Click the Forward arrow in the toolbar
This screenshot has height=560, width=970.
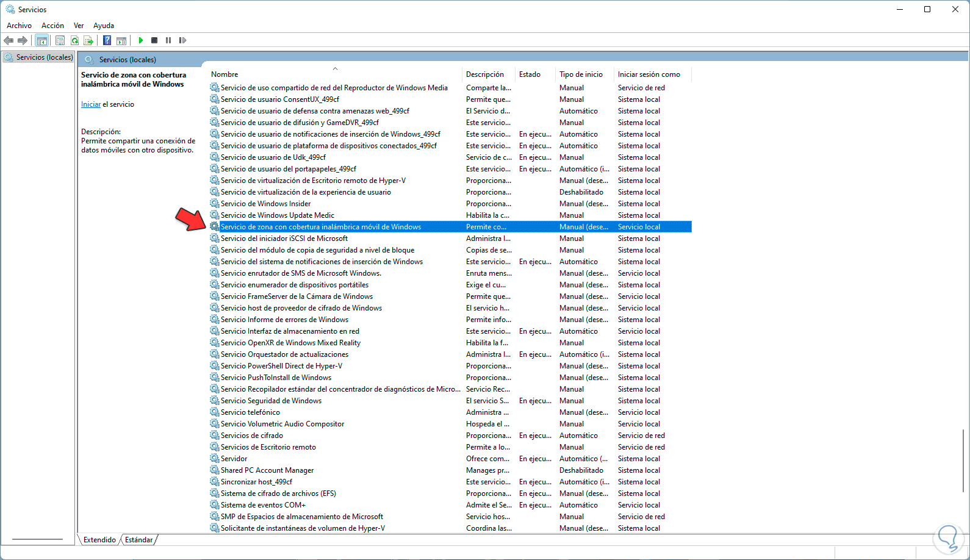click(23, 40)
